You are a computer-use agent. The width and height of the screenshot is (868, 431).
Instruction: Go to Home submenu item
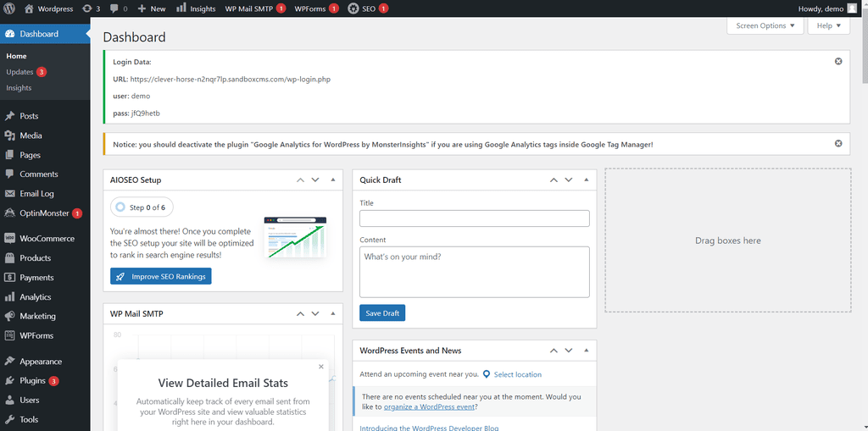(x=17, y=56)
